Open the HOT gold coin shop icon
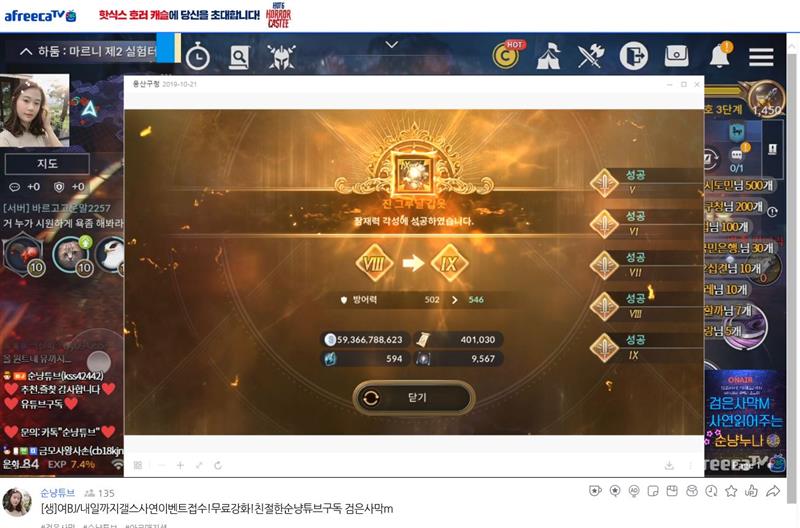 pos(508,54)
